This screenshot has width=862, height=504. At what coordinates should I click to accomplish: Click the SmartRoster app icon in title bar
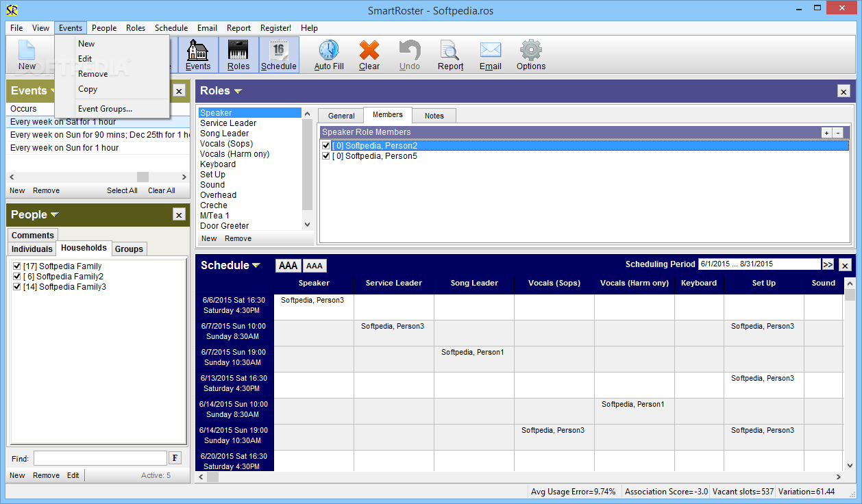[x=12, y=10]
